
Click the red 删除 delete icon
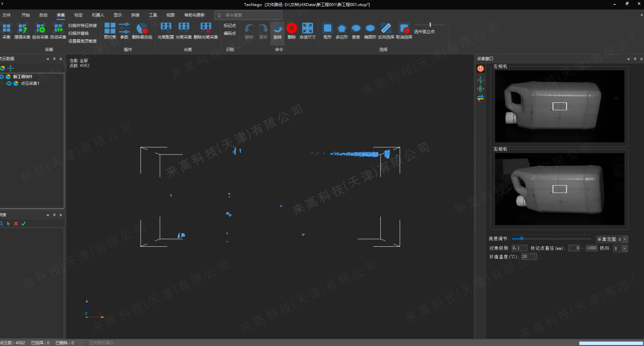tap(292, 28)
